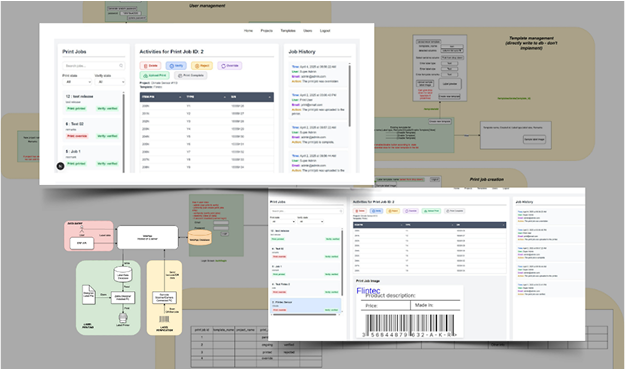Screen dimensions: 625x370
Task: Open Projects in the larger window's navigation
Action: pos(267,31)
